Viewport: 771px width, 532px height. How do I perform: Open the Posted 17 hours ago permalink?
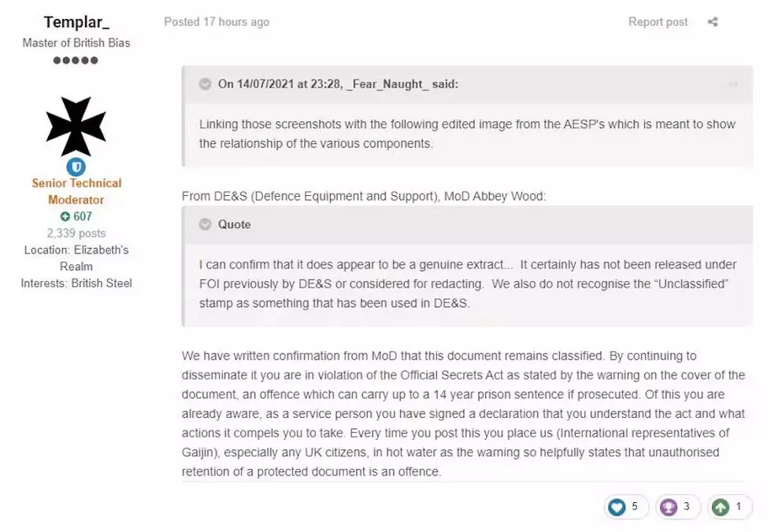pos(217,22)
